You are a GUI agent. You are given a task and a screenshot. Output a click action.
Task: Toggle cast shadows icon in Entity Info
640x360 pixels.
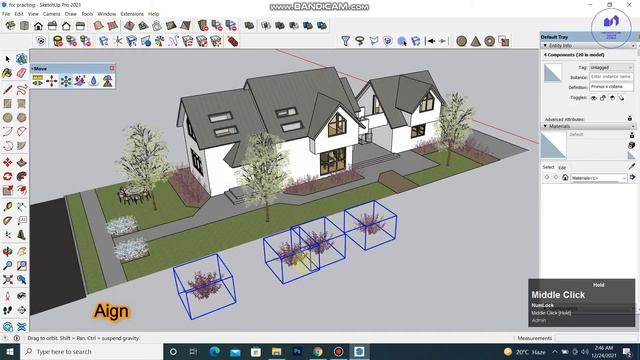(x=621, y=98)
